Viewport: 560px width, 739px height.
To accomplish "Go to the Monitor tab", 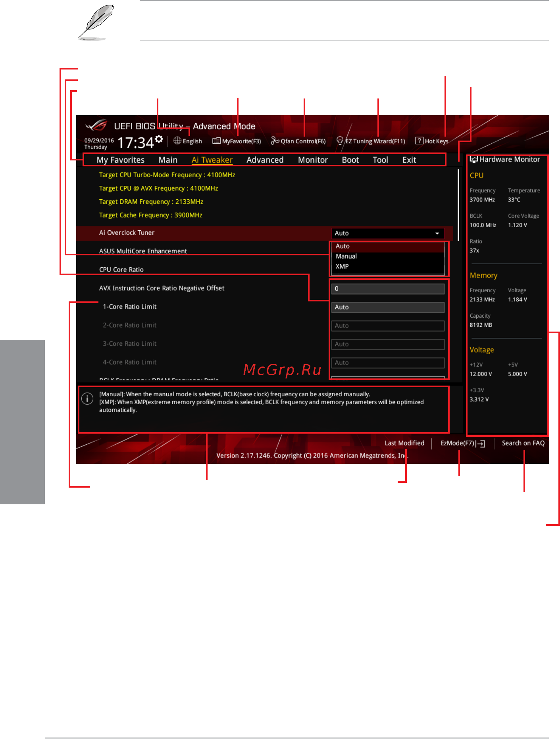I will click(313, 160).
